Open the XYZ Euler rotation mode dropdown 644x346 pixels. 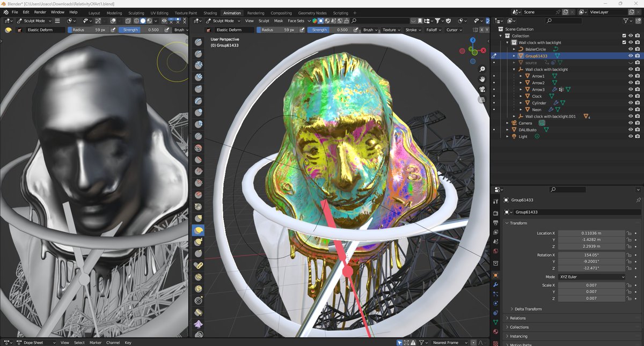tap(592, 277)
